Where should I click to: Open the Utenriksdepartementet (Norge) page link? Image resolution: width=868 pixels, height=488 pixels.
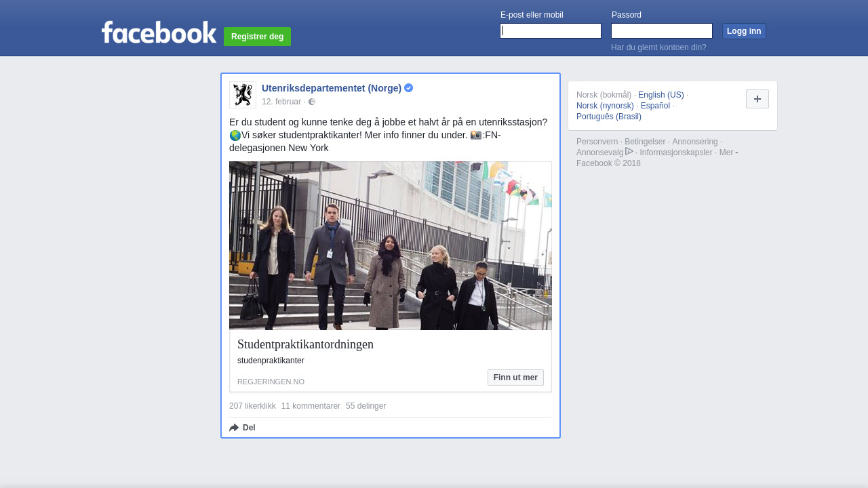coord(331,88)
